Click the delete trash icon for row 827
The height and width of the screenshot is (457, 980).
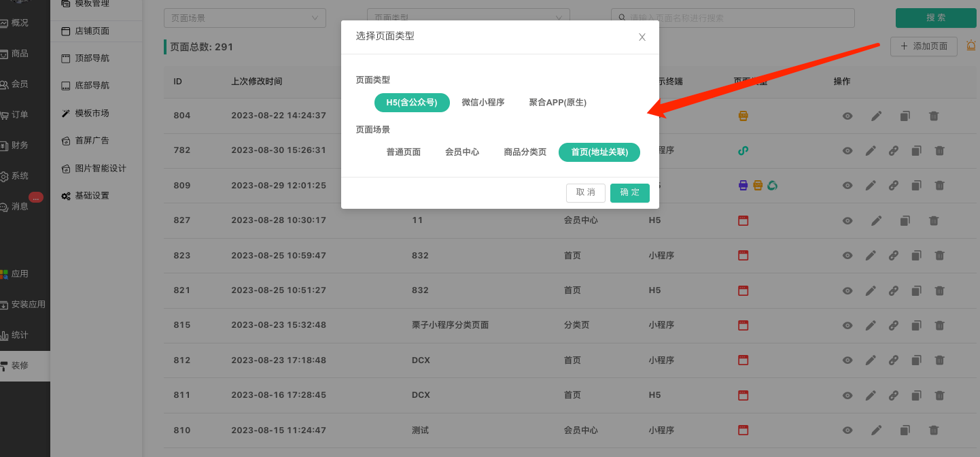934,220
